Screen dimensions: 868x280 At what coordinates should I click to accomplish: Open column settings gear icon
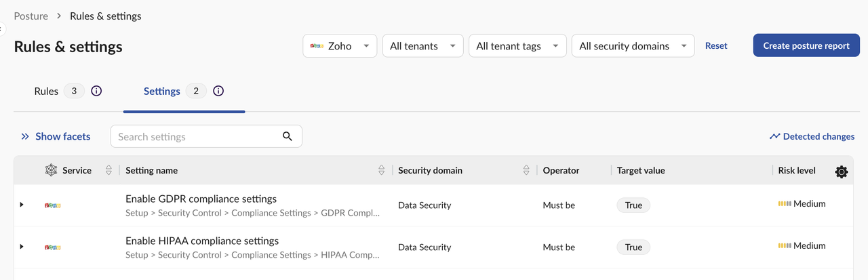(x=841, y=172)
